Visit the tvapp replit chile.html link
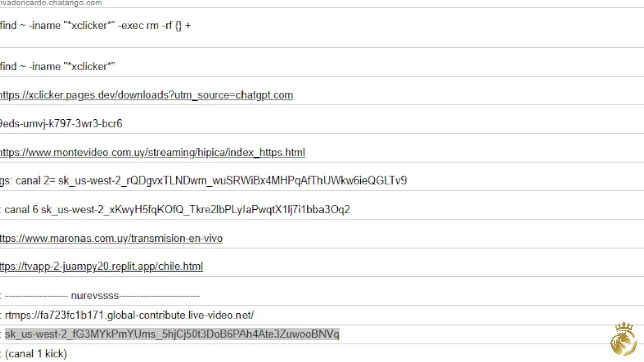This screenshot has height=362, width=644. 101,266
